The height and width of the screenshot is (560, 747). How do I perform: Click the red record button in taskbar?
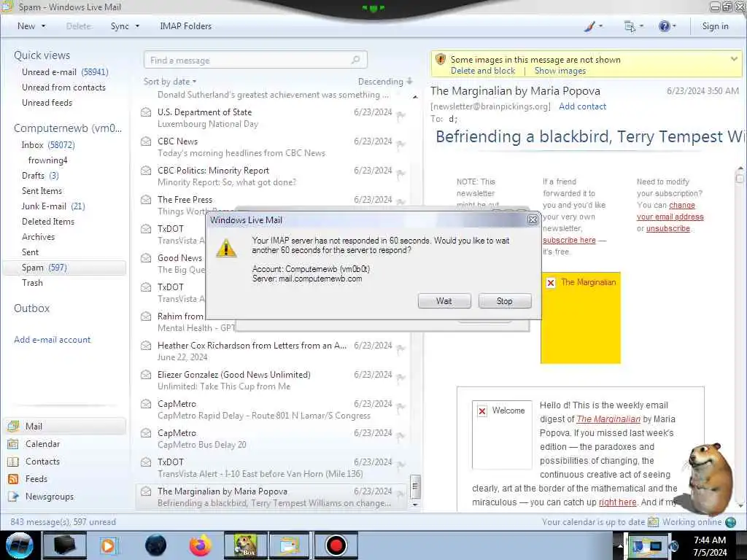click(336, 545)
